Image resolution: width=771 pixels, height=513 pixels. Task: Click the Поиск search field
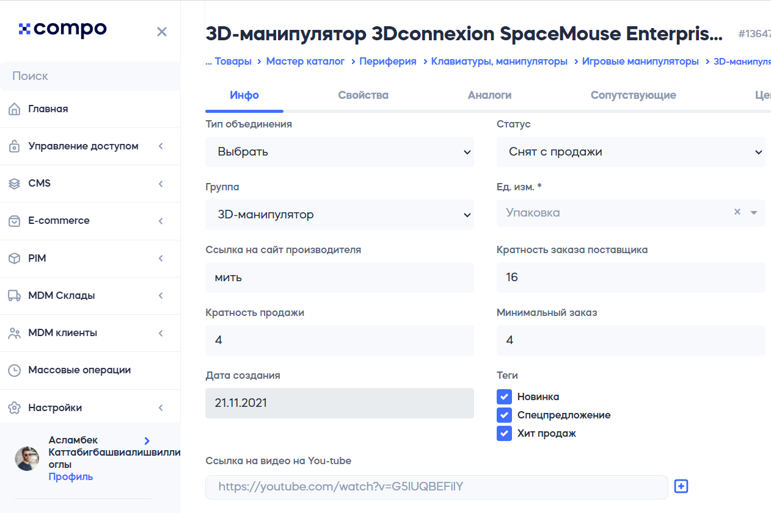click(x=90, y=76)
